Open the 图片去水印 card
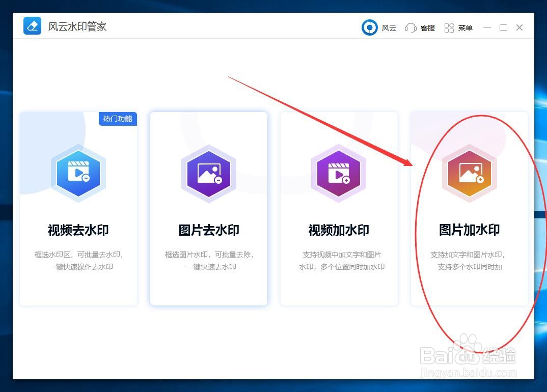 tap(209, 209)
